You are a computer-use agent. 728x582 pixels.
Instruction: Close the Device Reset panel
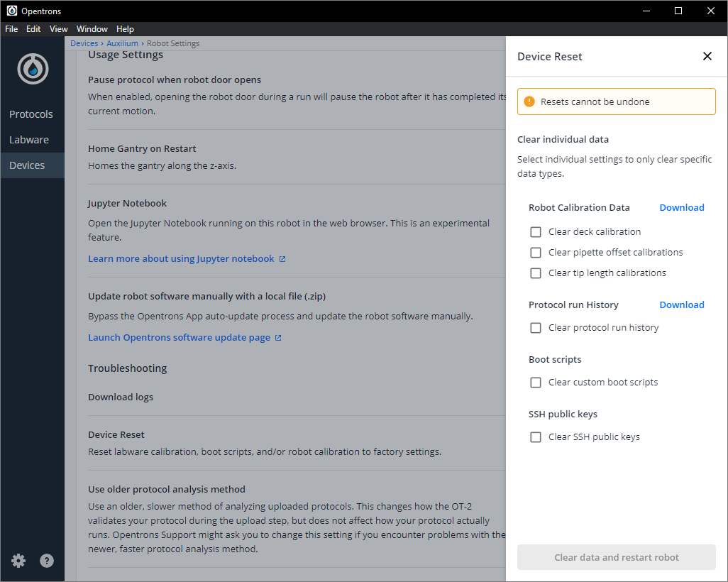[707, 57]
